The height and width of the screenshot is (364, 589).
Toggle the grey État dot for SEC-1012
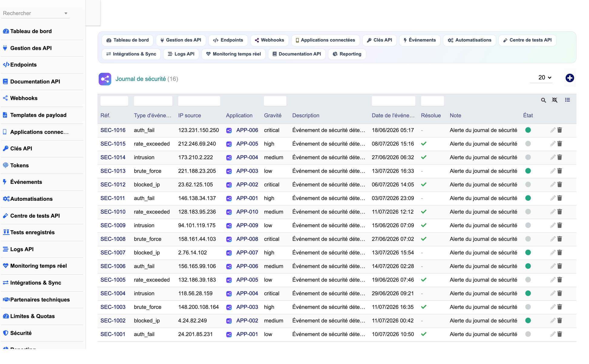point(528,184)
